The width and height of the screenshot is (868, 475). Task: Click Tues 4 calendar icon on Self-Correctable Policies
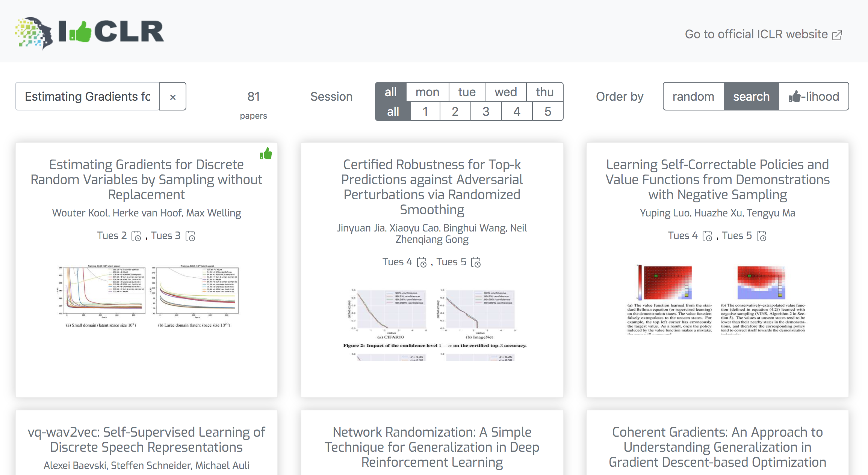coord(708,236)
